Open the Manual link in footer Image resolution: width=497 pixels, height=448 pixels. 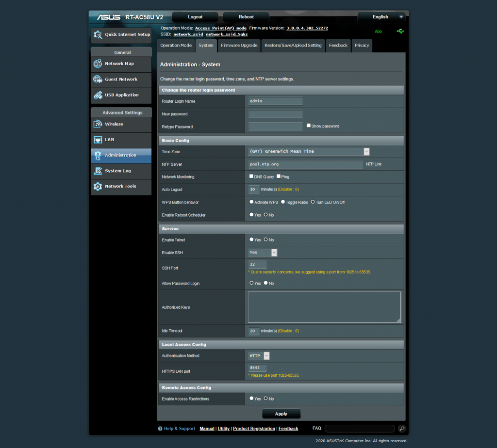tap(207, 429)
